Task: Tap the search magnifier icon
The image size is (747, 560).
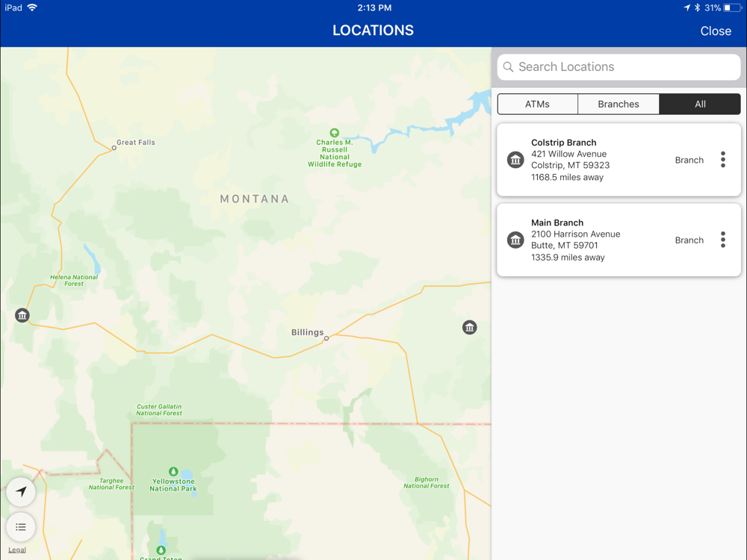Action: 508,67
